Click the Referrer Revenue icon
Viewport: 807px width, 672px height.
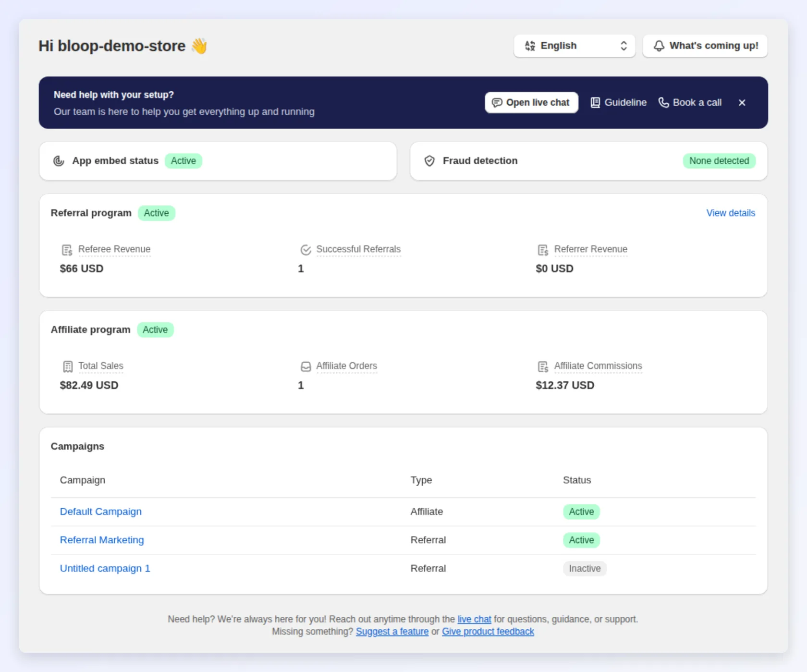coord(543,250)
